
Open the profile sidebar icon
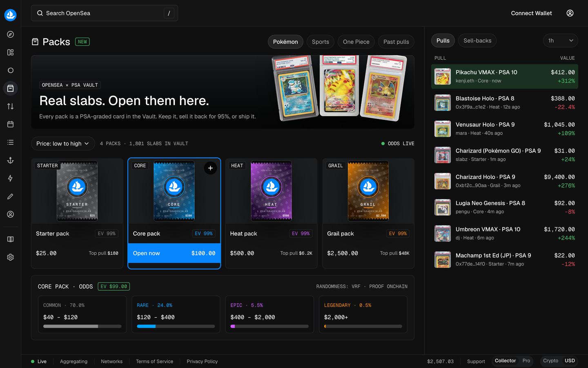click(x=11, y=214)
